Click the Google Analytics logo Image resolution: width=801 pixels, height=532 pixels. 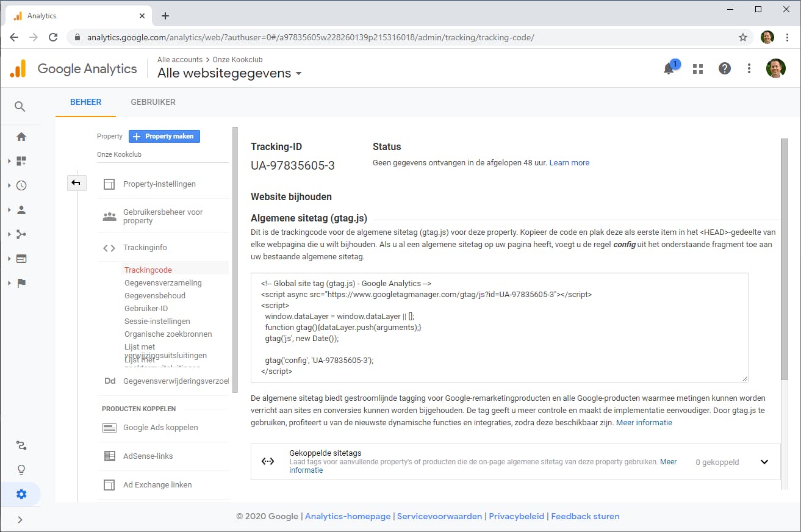coord(73,68)
